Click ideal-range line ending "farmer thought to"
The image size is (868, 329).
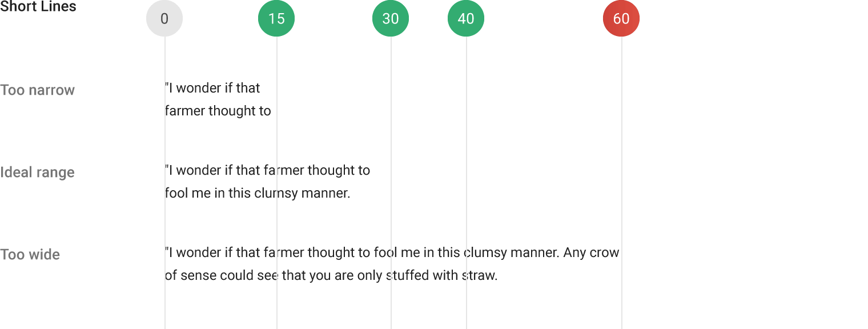[x=267, y=170]
